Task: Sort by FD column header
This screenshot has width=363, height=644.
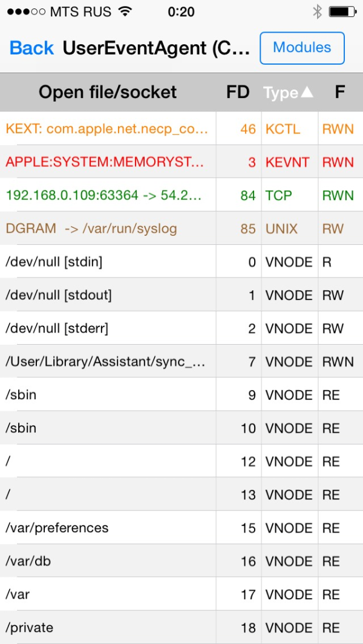Action: pyautogui.click(x=238, y=92)
